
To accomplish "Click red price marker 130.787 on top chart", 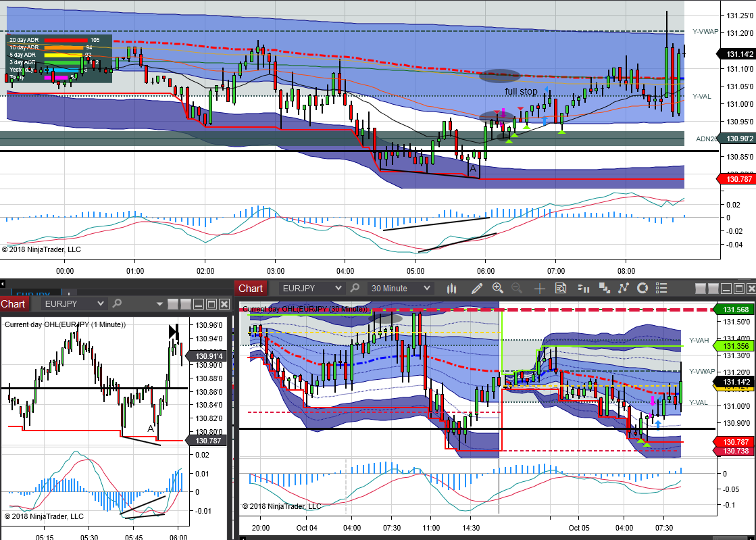I will tap(735, 179).
